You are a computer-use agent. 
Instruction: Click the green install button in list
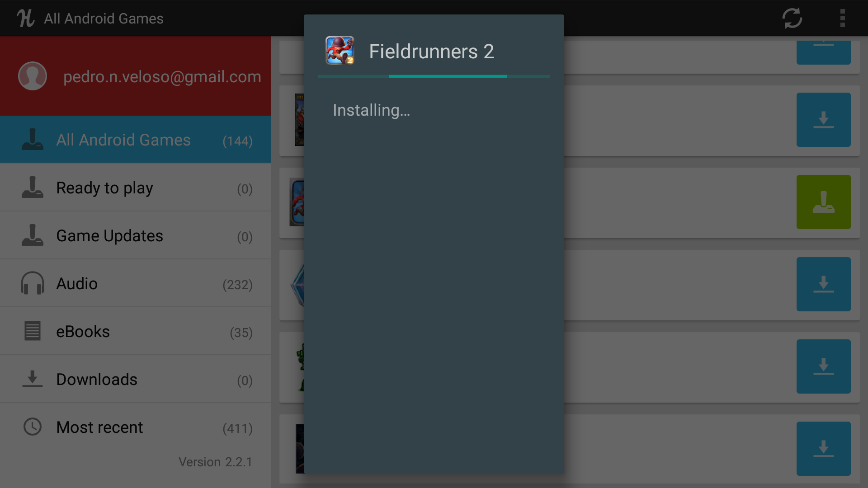pyautogui.click(x=824, y=201)
